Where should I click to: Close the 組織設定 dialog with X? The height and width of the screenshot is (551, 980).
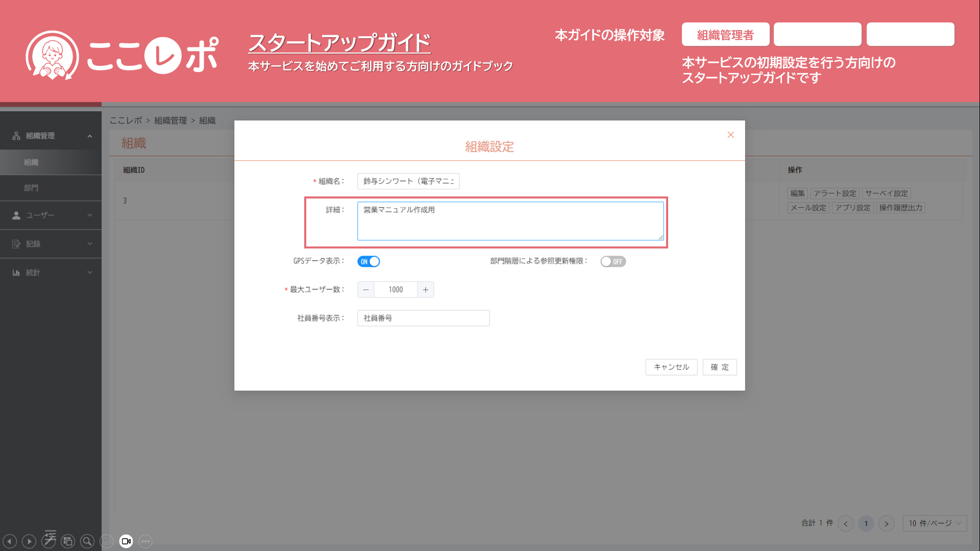[x=730, y=135]
